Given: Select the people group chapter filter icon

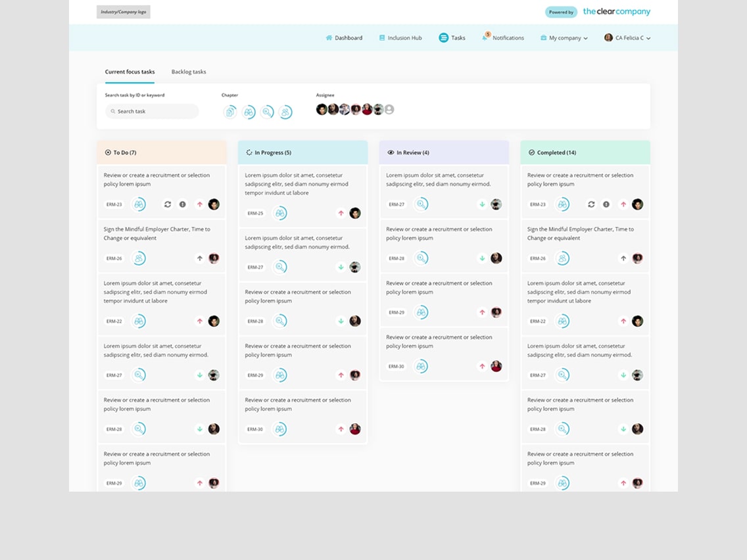Looking at the screenshot, I should tap(285, 112).
